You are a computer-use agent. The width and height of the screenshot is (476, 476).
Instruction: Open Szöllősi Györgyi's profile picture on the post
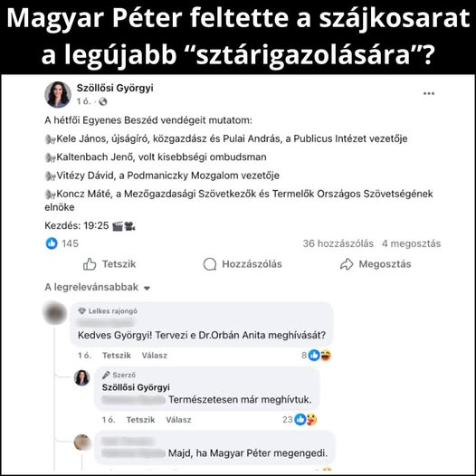[58, 94]
